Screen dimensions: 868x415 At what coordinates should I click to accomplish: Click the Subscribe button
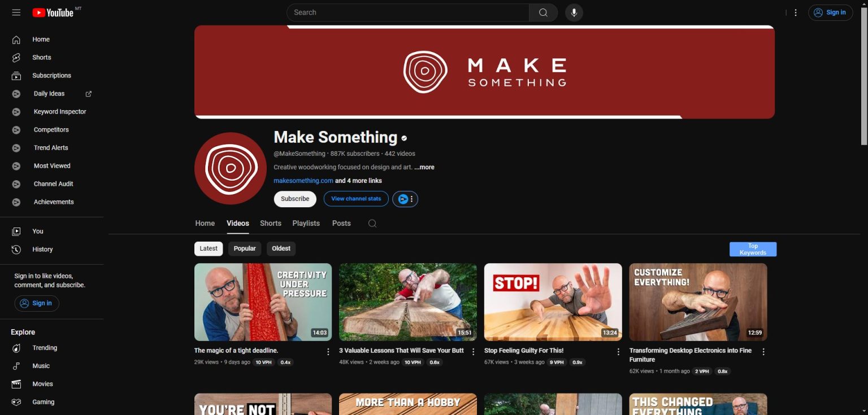[x=294, y=199]
